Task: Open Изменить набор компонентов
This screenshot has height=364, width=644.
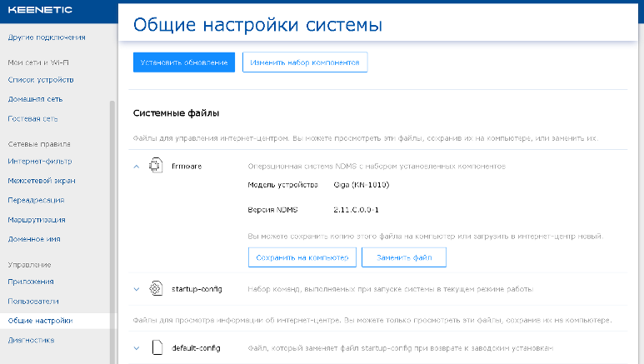Action: [305, 62]
